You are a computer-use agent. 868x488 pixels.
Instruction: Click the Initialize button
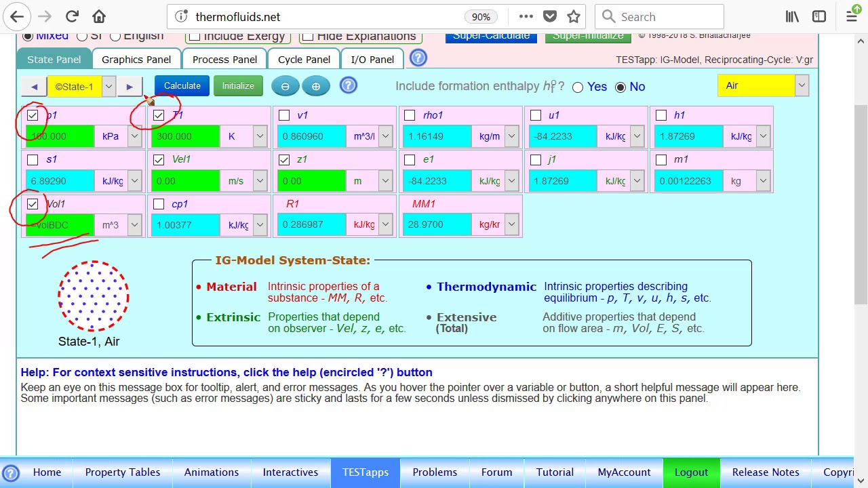pyautogui.click(x=238, y=85)
